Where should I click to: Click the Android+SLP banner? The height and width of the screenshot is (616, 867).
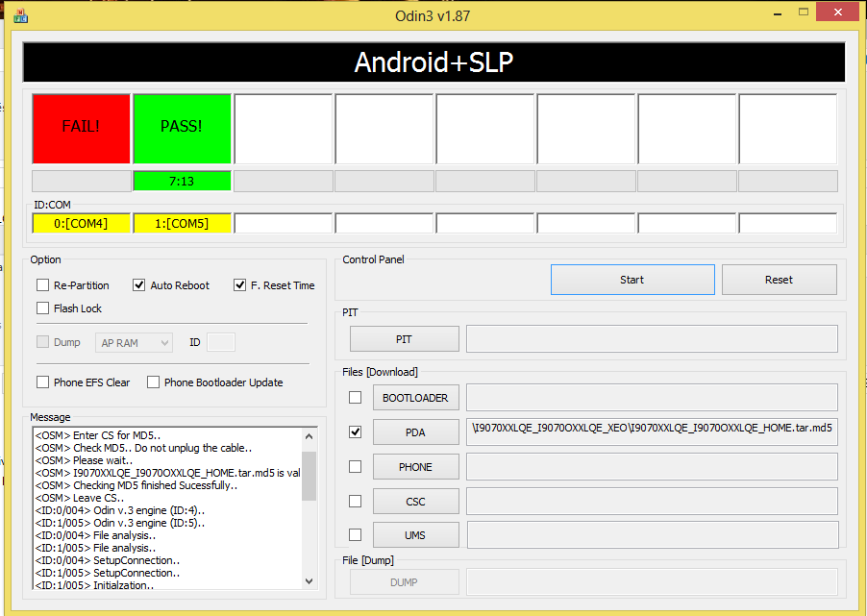pos(434,62)
